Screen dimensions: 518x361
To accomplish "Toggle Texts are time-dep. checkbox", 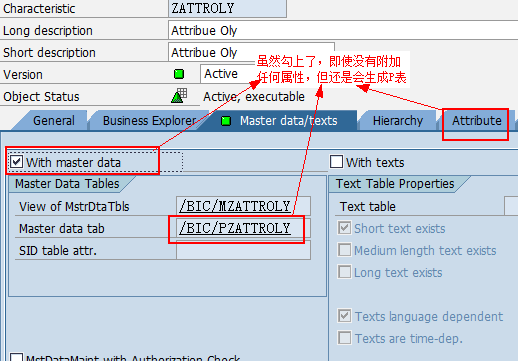I will click(x=344, y=338).
